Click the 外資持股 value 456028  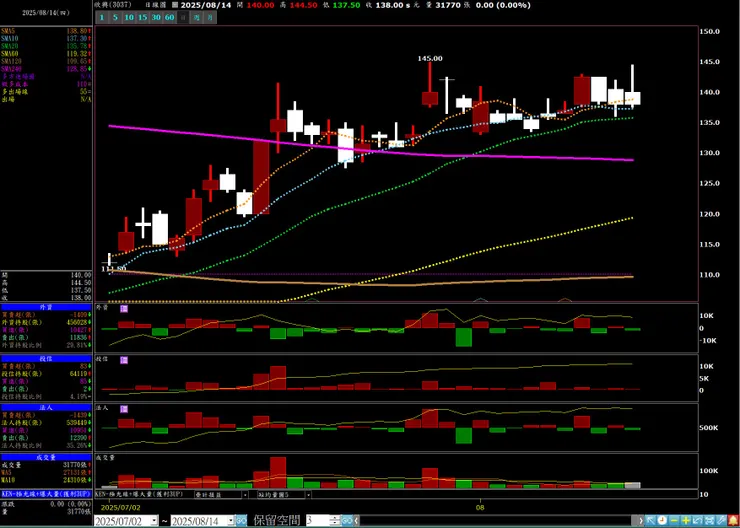click(x=77, y=322)
